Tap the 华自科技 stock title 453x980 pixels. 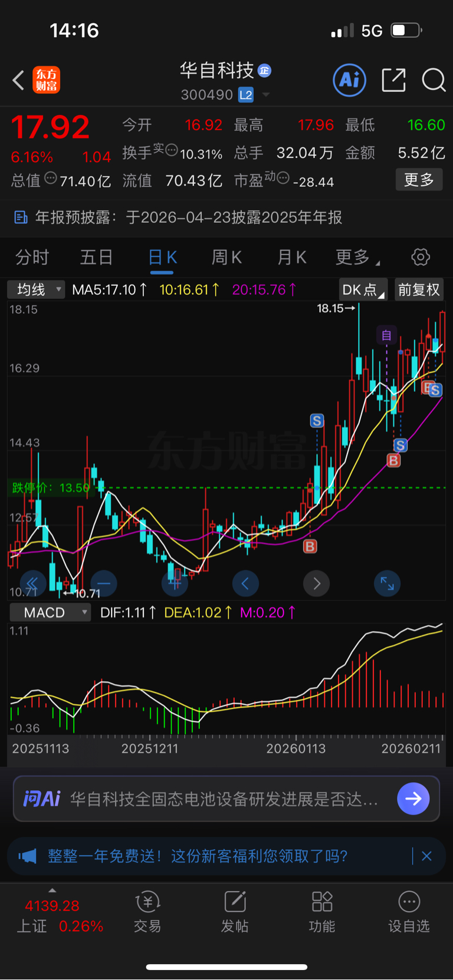tap(216, 71)
